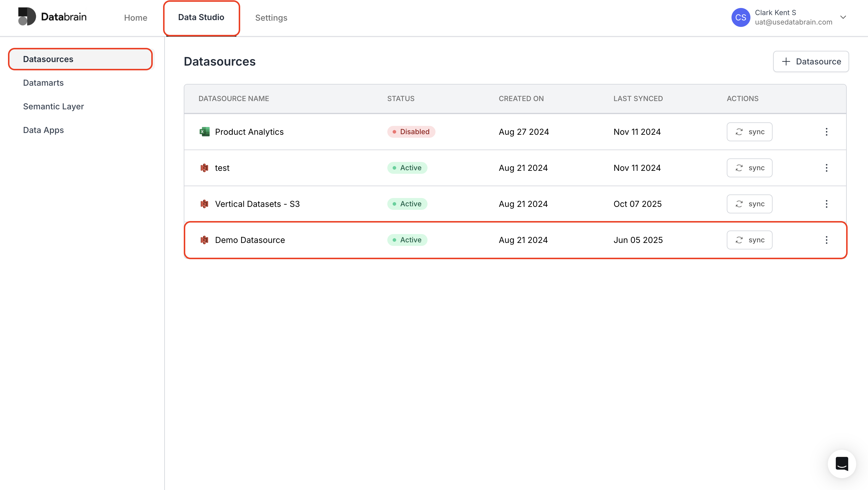Screen dimensions: 868x490
Task: Click the Excel icon beside Product Analytics
Action: 204,132
